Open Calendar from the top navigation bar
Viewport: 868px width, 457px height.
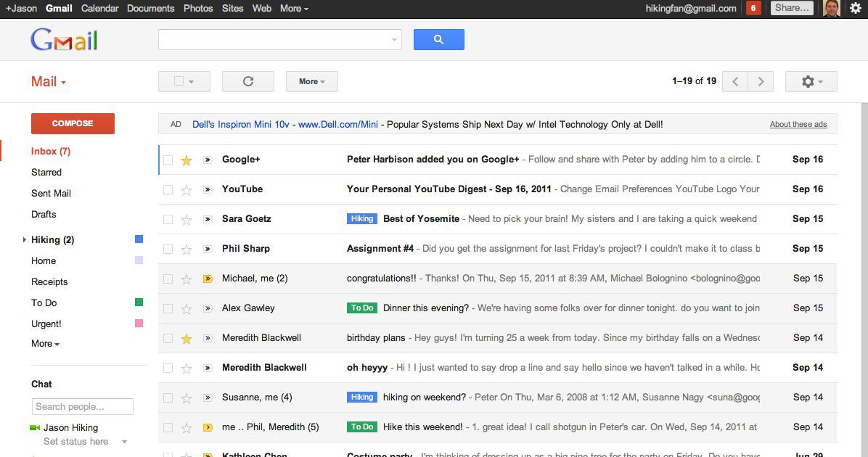pos(99,9)
